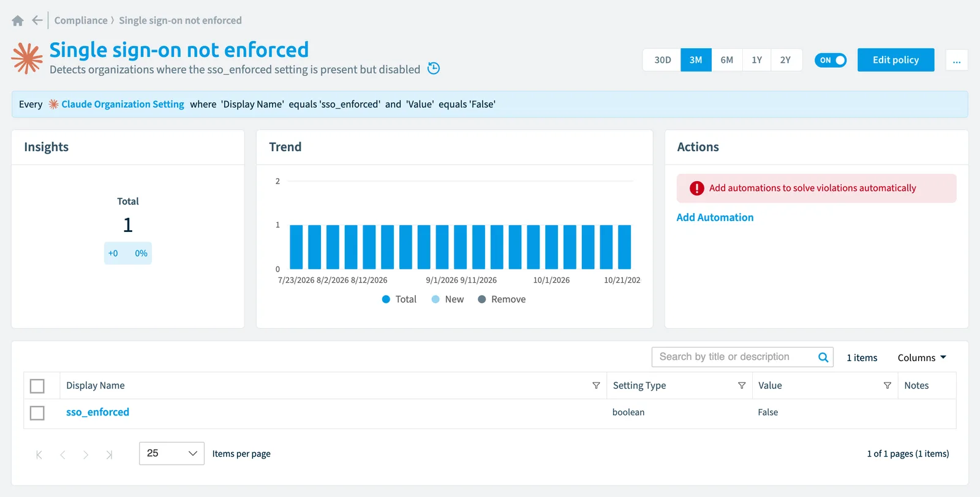The image size is (980, 497).
Task: Click the search magnifier icon
Action: (823, 357)
